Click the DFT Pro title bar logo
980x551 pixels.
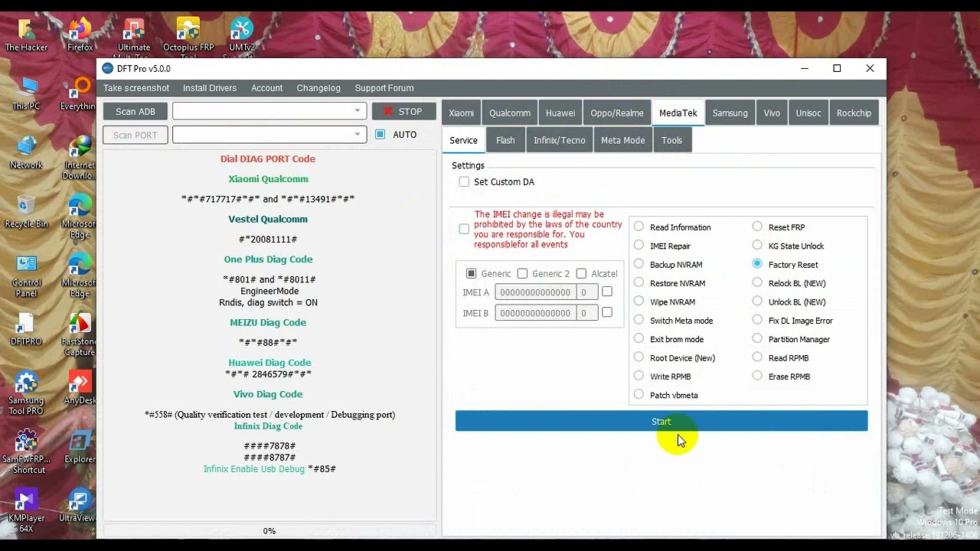[x=108, y=68]
